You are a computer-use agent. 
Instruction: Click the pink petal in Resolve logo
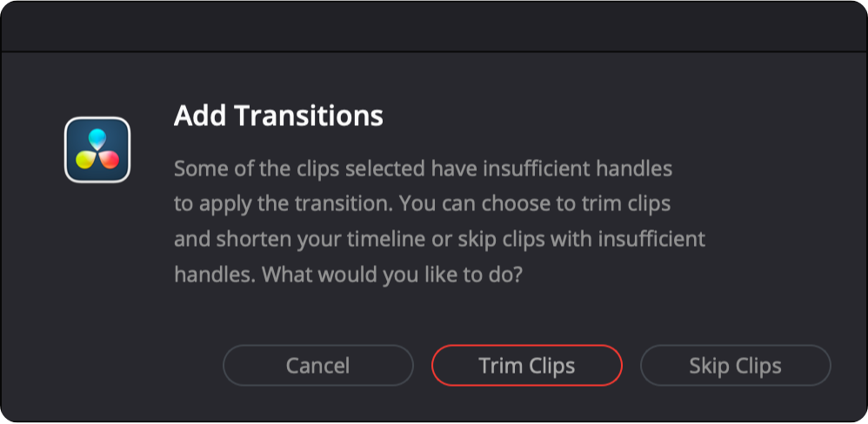pyautogui.click(x=109, y=158)
